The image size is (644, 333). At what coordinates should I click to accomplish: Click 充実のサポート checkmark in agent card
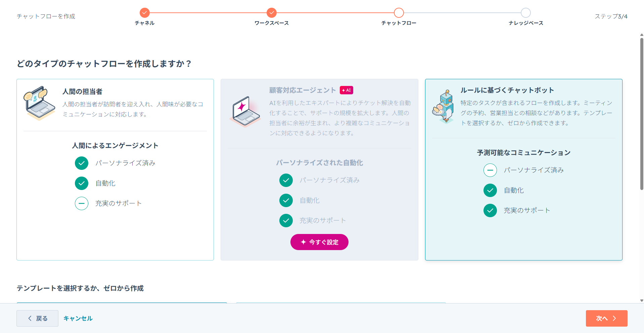286,221
